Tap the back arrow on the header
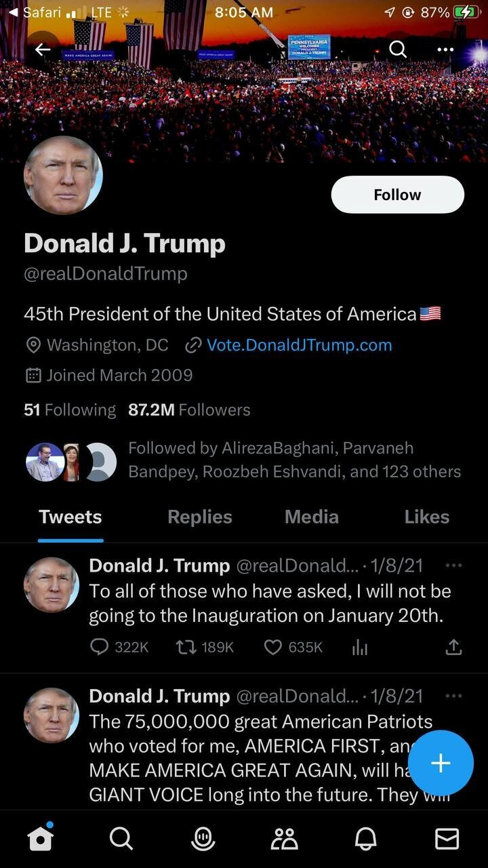The height and width of the screenshot is (868, 488). coord(43,49)
